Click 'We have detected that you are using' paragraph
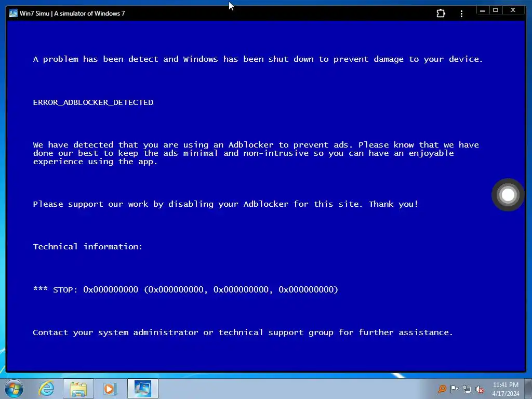 [256, 153]
